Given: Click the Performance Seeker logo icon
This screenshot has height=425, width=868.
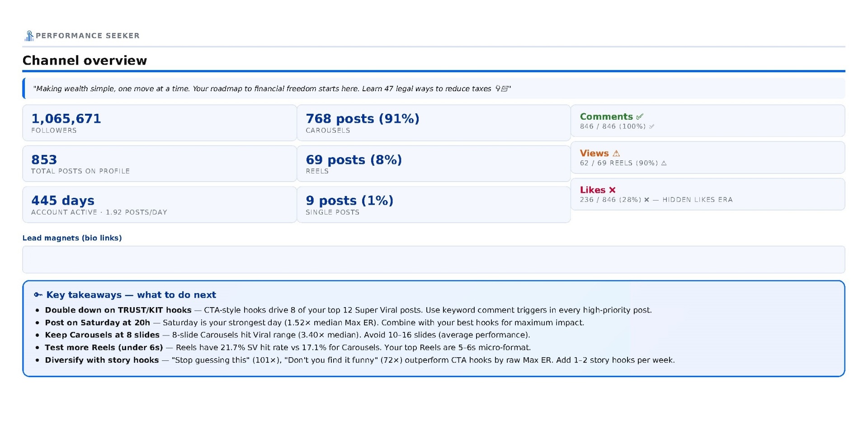Looking at the screenshot, I should pyautogui.click(x=29, y=36).
